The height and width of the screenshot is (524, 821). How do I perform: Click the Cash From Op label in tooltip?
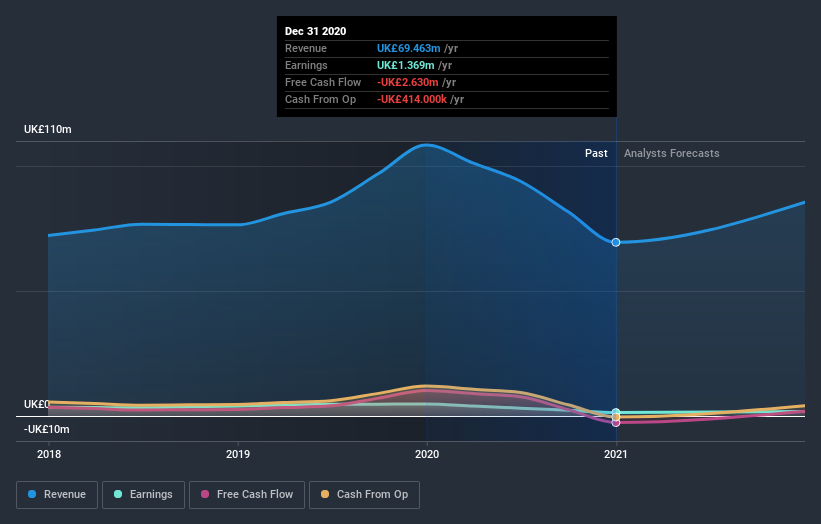[320, 99]
